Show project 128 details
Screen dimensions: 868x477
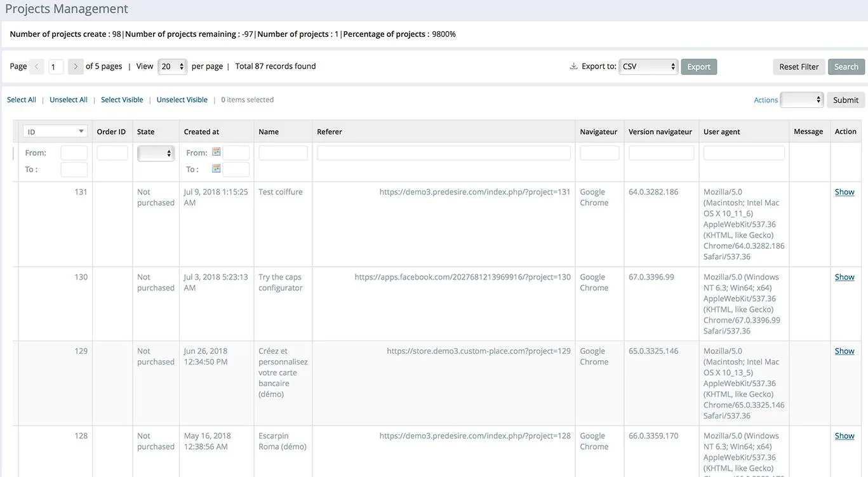click(845, 436)
